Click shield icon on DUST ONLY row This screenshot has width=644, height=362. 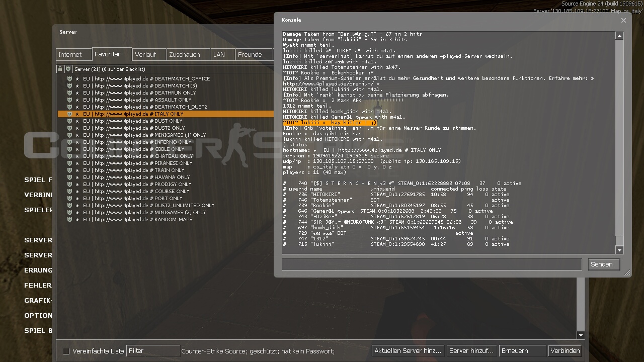click(x=69, y=121)
